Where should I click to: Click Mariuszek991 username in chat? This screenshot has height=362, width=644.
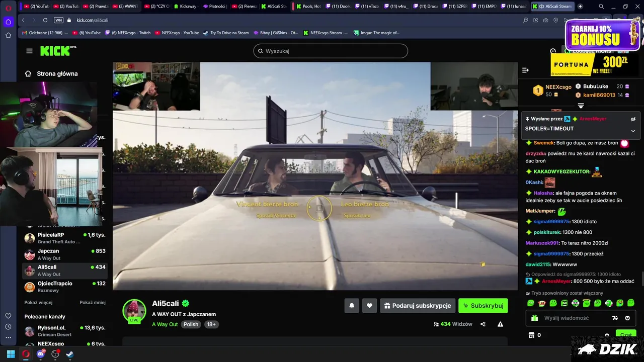[x=542, y=243]
